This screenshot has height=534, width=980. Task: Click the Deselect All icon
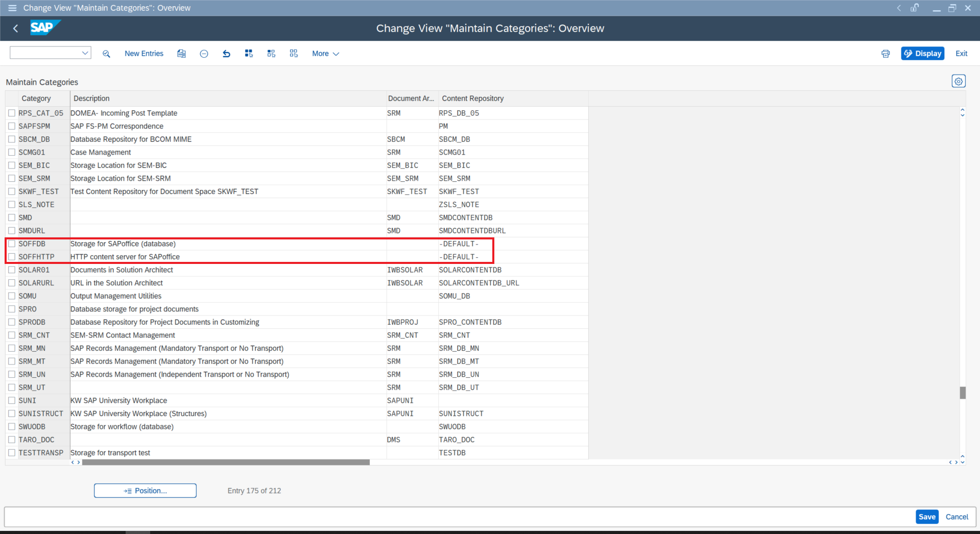[x=294, y=53]
